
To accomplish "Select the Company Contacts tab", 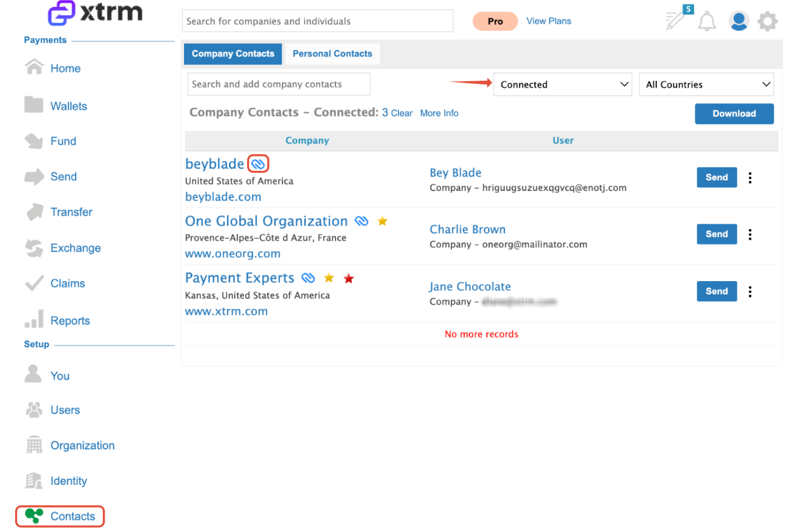I will point(233,54).
